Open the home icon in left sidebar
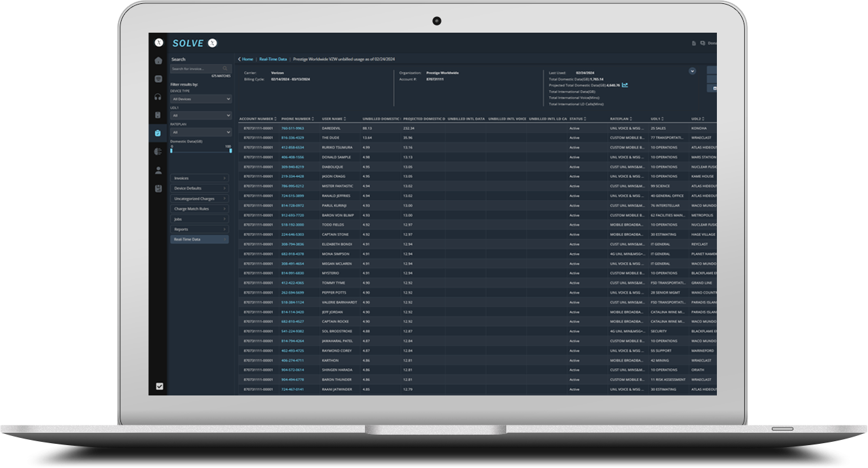Viewport: 868px width, 468px height. [x=158, y=61]
